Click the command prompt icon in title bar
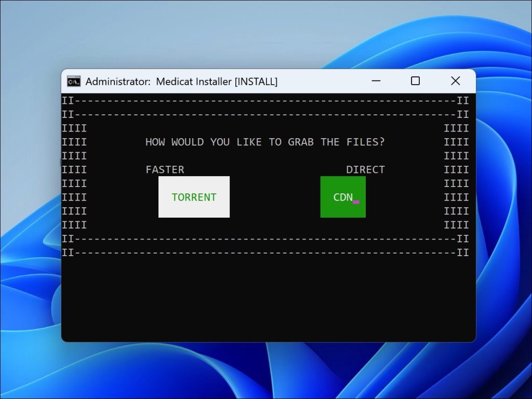532x399 pixels. [72, 81]
